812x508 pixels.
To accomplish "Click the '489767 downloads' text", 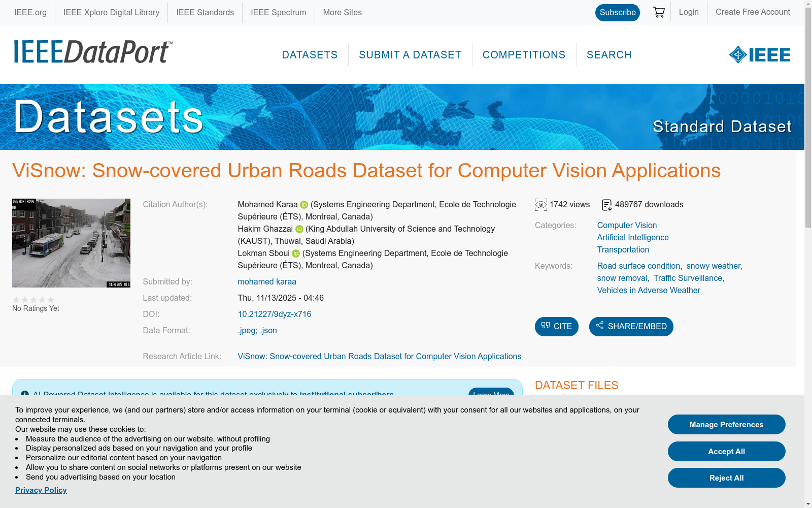I will tap(649, 205).
